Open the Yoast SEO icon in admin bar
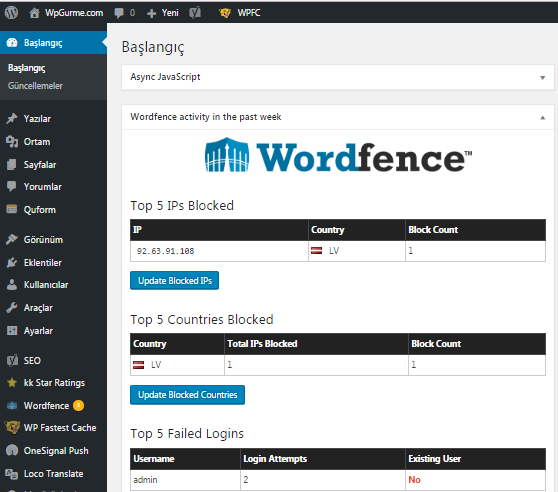Image resolution: width=558 pixels, height=492 pixels. [195, 13]
